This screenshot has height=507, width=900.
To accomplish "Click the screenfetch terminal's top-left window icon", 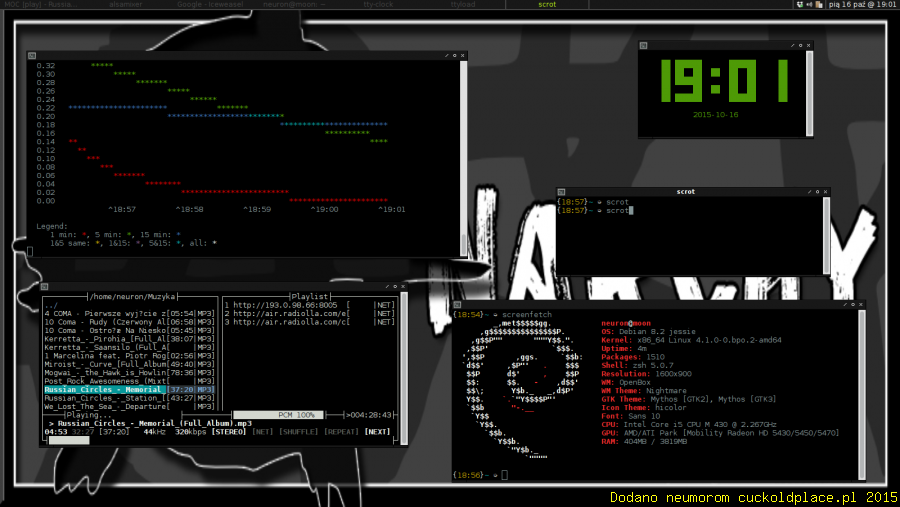I will pyautogui.click(x=458, y=303).
